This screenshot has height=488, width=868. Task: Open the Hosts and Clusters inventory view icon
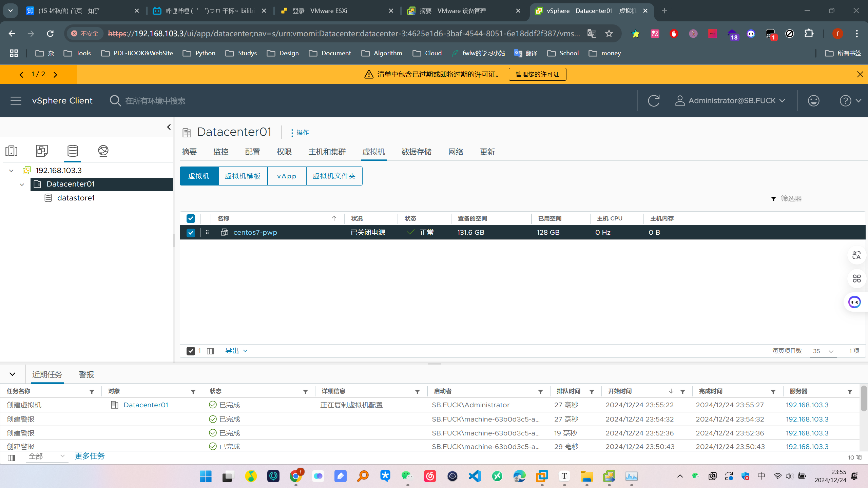coord(11,151)
